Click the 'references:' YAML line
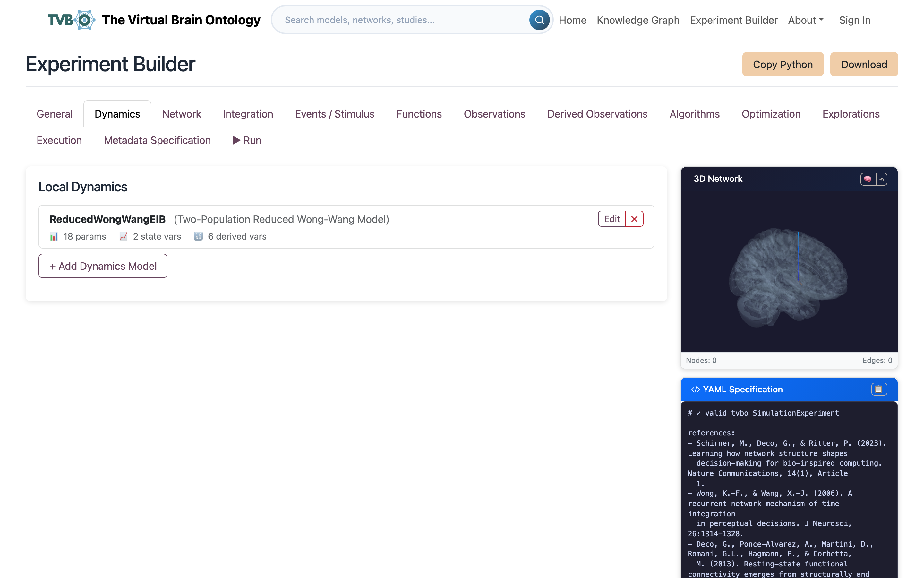The width and height of the screenshot is (924, 578). click(x=711, y=433)
